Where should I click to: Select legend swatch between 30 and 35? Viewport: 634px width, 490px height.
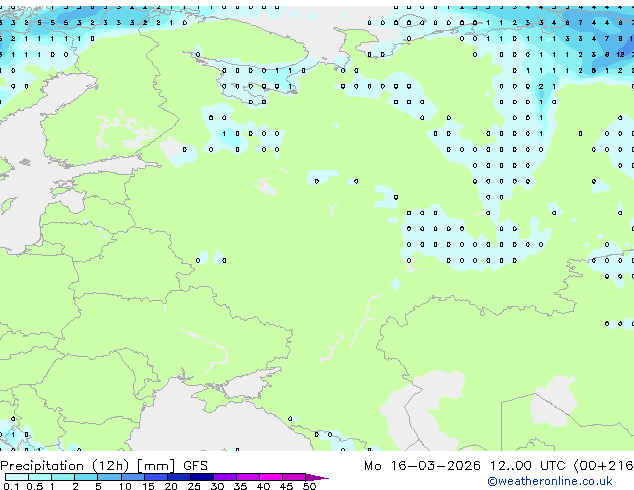point(224,477)
